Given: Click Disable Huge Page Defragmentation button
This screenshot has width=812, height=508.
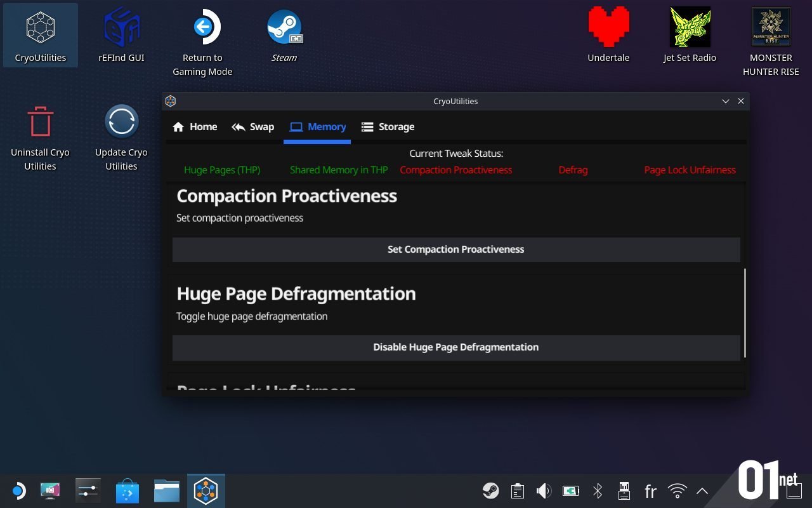Looking at the screenshot, I should [x=456, y=347].
